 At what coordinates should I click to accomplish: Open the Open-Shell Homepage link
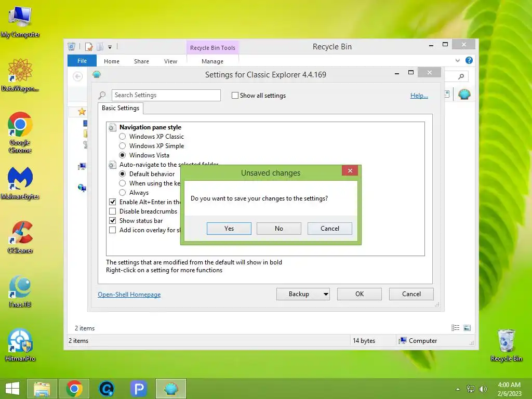(x=129, y=295)
